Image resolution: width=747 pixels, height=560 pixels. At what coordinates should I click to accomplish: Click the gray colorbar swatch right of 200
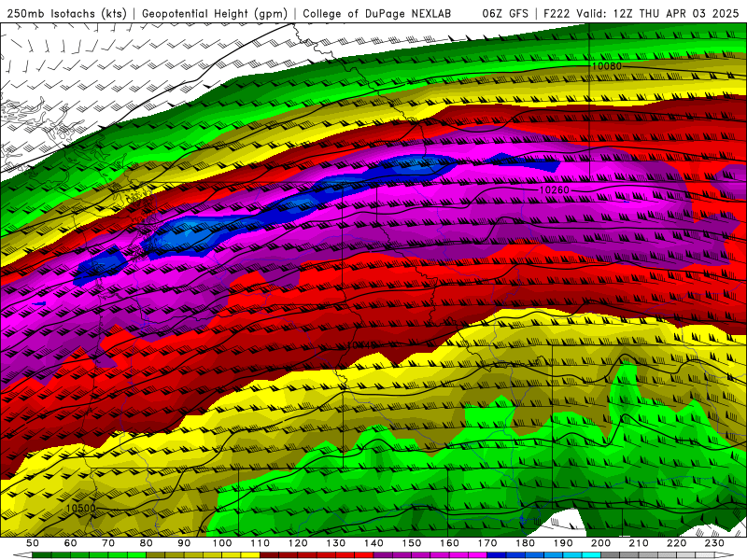611,555
